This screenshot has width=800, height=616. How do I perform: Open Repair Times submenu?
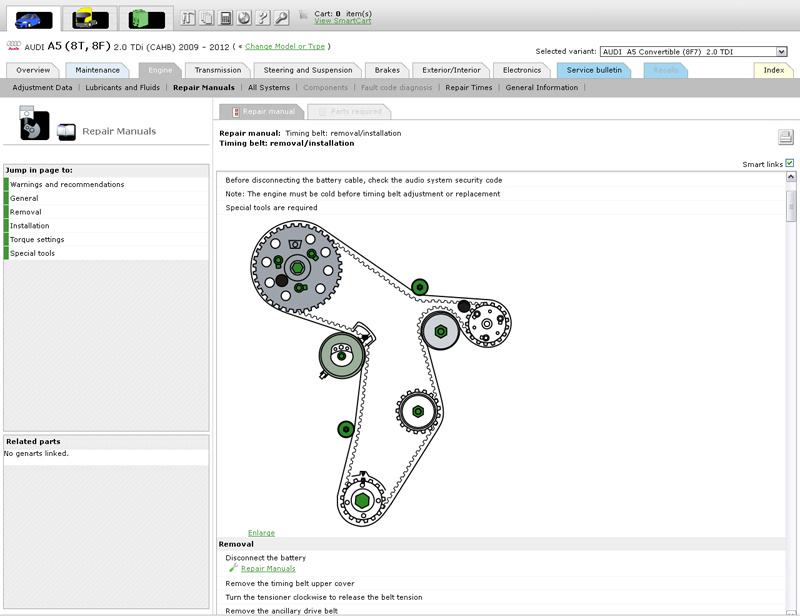point(469,87)
